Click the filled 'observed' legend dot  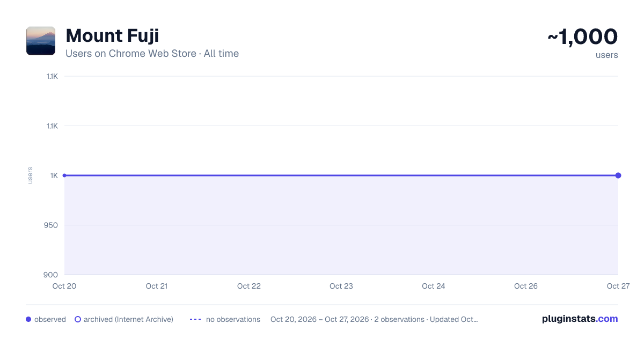[x=28, y=319]
